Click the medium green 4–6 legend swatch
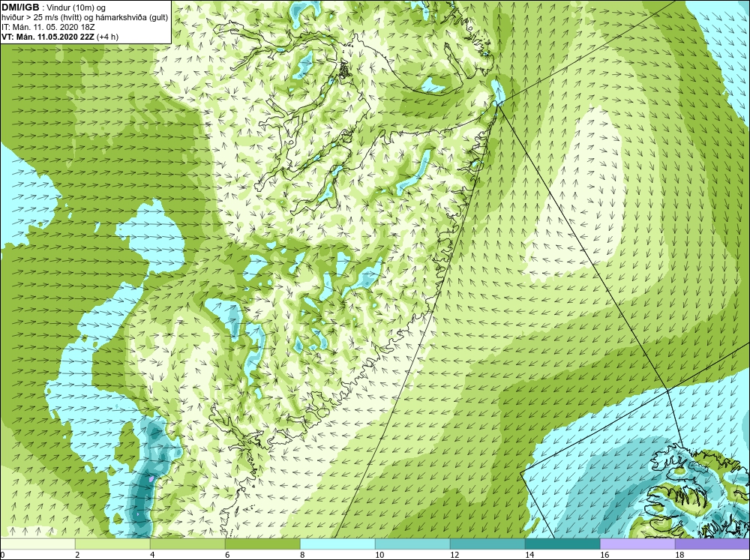The image size is (750, 560). pos(187,544)
